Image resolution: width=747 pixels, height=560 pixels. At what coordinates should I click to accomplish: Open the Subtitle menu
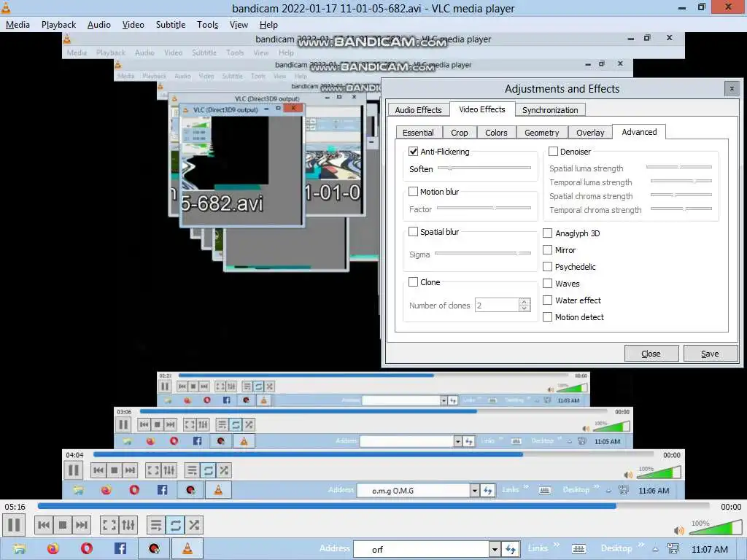(171, 25)
